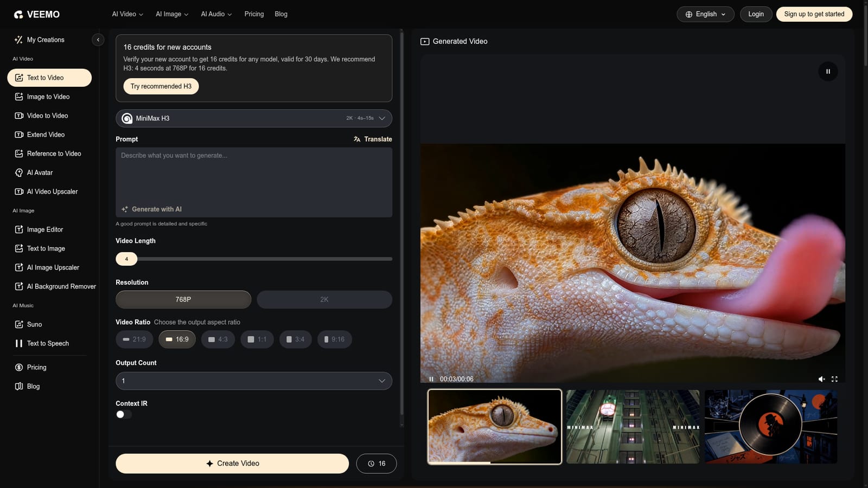The height and width of the screenshot is (488, 868).
Task: Choose the 9:16 video ratio
Action: 334,339
